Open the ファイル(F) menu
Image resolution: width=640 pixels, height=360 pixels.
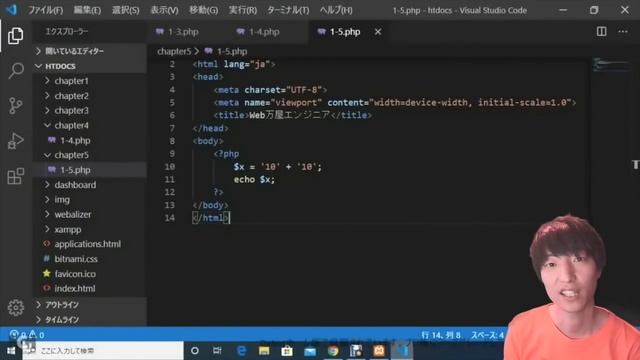point(45,10)
